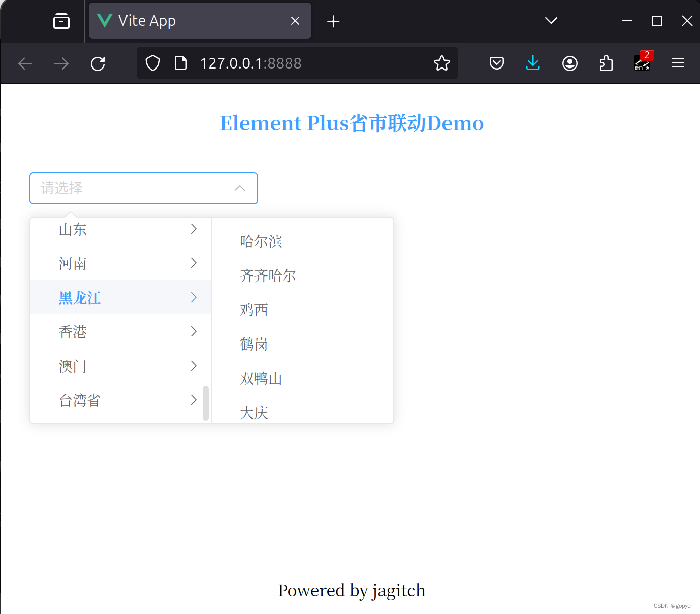
Task: Expand 山东 using its right chevron
Action: tap(194, 229)
